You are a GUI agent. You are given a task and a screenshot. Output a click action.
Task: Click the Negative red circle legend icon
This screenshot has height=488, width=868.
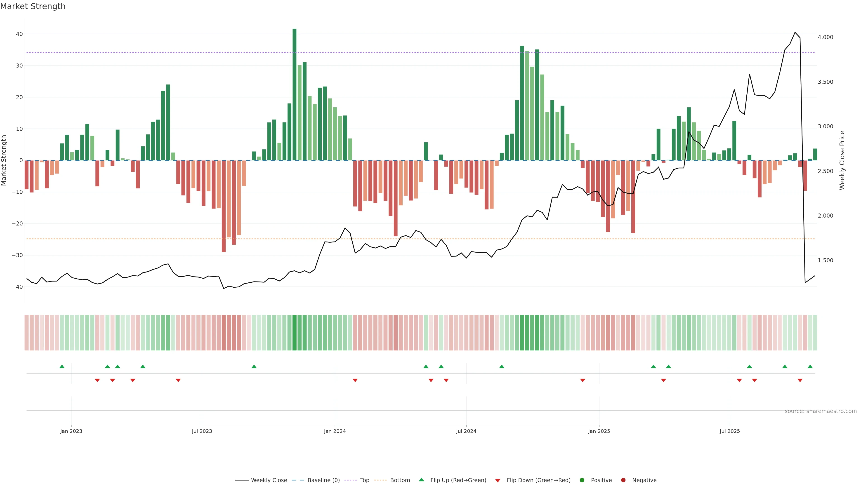[x=623, y=480]
